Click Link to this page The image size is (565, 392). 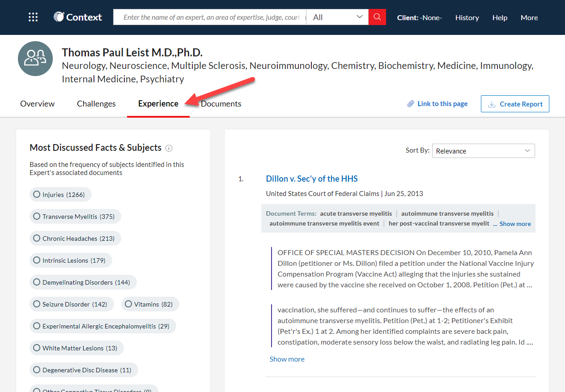point(442,104)
